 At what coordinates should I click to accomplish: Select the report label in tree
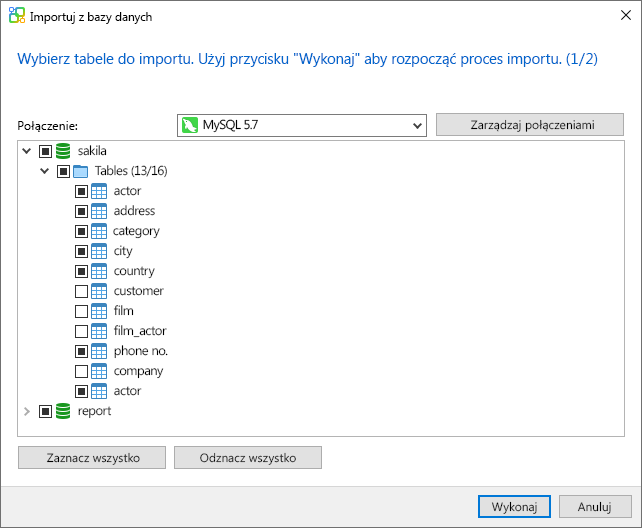click(94, 411)
